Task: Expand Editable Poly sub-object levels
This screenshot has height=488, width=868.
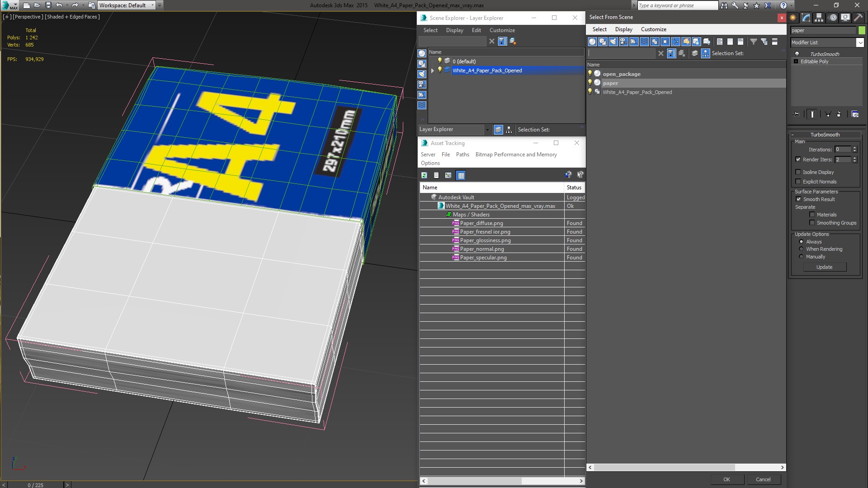Action: [796, 61]
